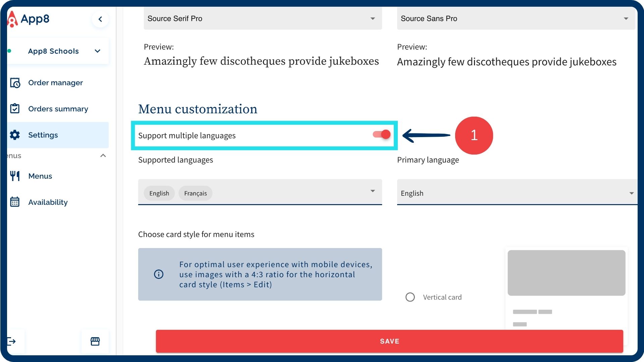644x362 pixels.
Task: Open the Order manager calendar icon
Action: point(15,83)
